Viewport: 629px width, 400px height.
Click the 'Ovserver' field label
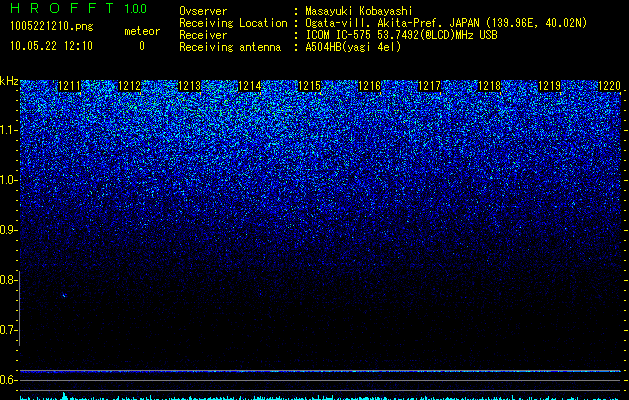(x=203, y=11)
